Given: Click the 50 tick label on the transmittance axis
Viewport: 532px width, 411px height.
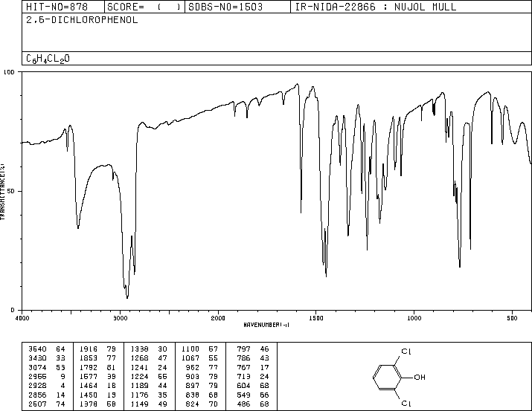Looking at the screenshot, I should click(11, 191).
